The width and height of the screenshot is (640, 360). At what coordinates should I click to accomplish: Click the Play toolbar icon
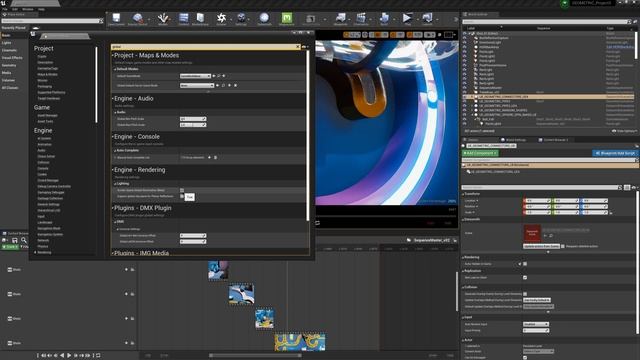click(407, 19)
